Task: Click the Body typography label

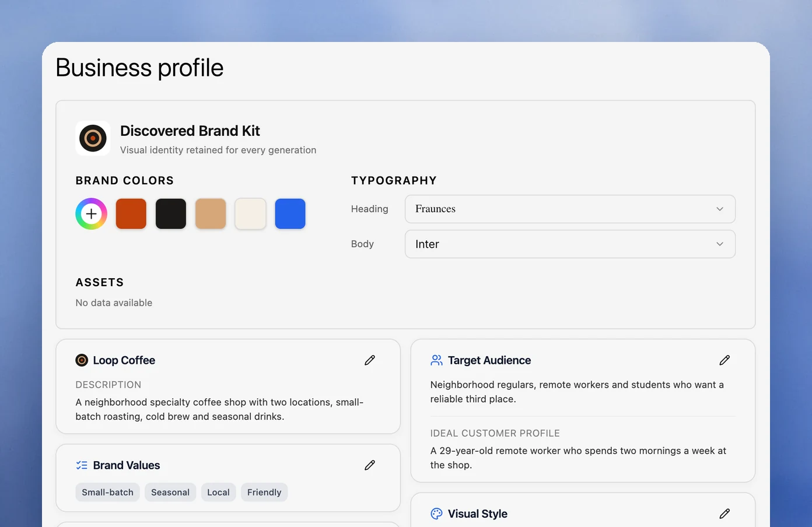Action: (362, 244)
